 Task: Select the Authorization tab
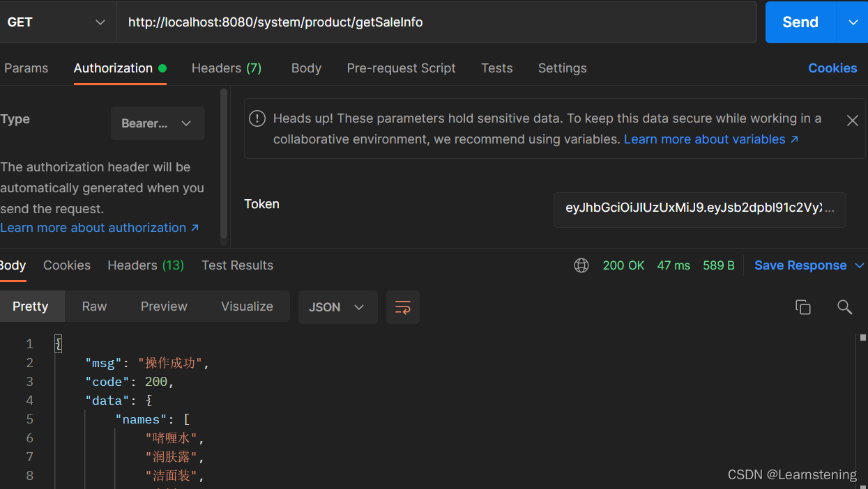pyautogui.click(x=120, y=68)
